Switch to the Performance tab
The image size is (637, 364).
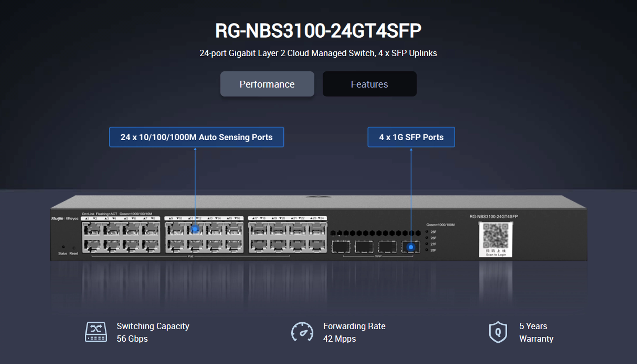tap(267, 84)
